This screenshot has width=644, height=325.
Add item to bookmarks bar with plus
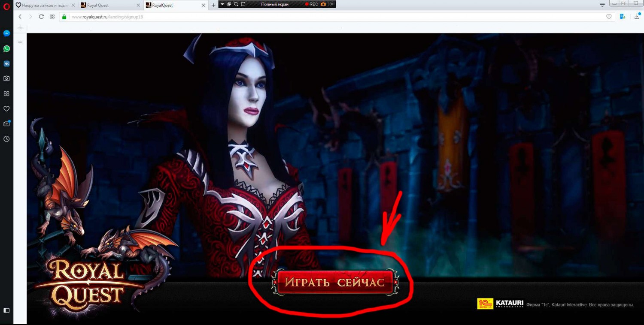tap(20, 28)
